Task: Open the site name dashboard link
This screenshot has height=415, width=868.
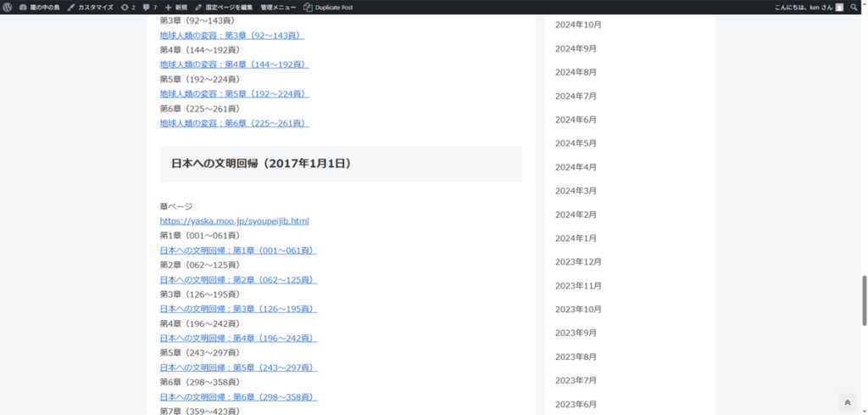Action: click(38, 7)
